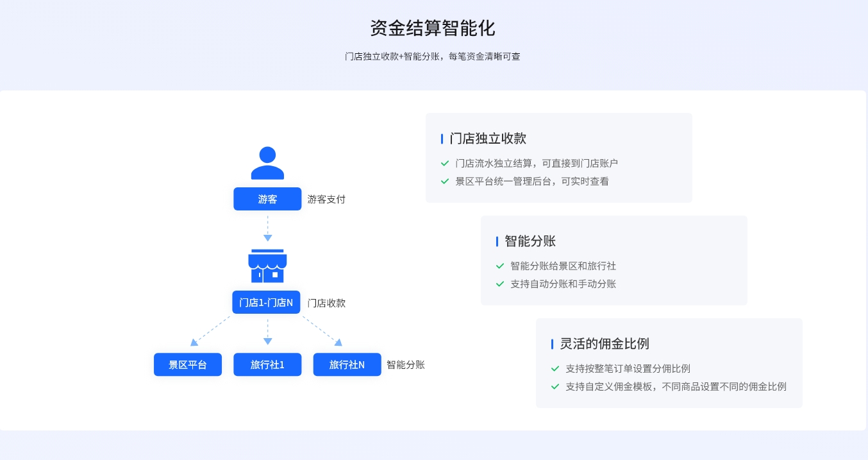Click the checkmark beside 门店流水独立结算
Image resolution: width=868 pixels, height=460 pixels.
445,164
